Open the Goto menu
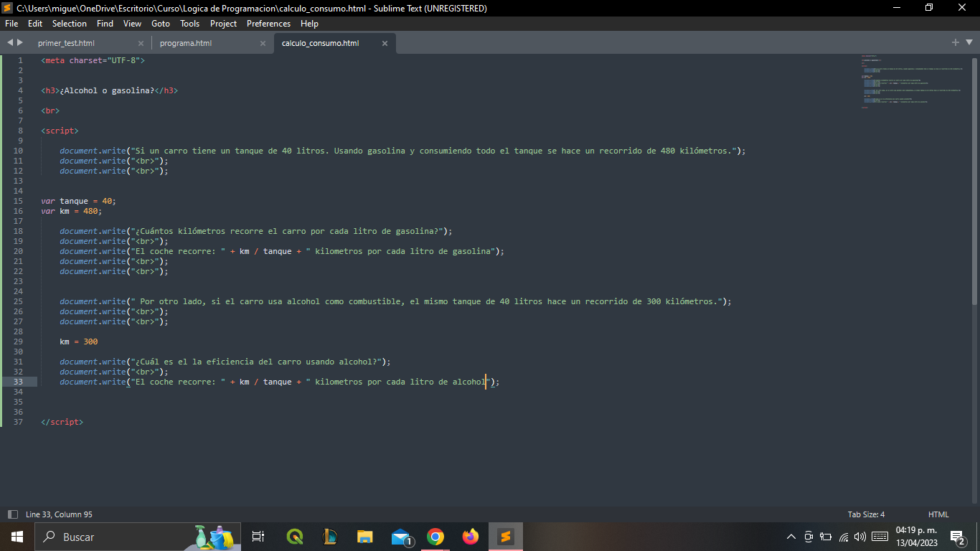The height and width of the screenshot is (551, 980). point(161,24)
